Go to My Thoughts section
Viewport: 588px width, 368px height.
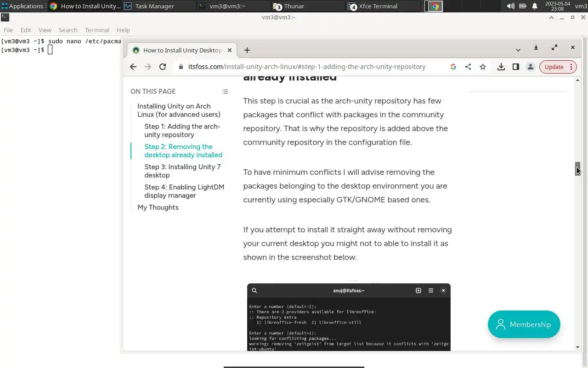click(x=158, y=207)
